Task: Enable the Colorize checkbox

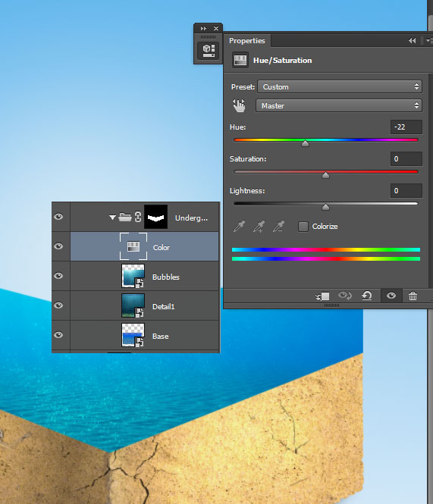Action: [303, 227]
